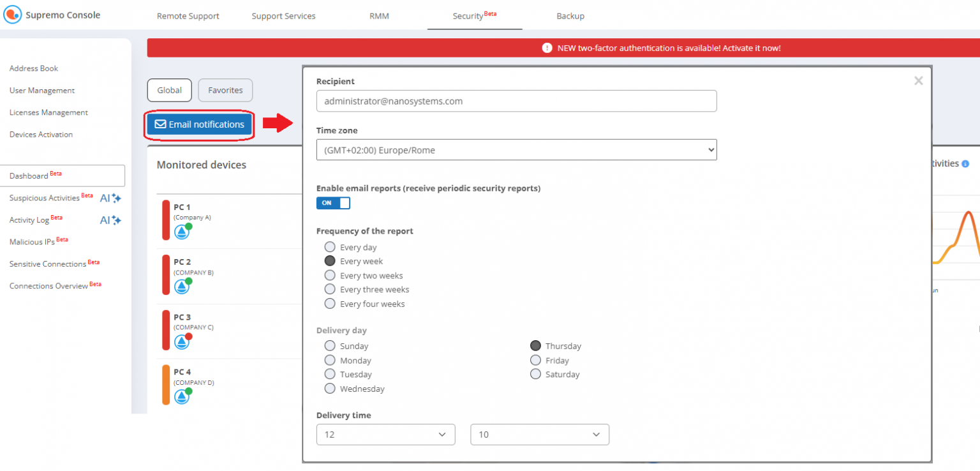Select the Every day frequency option

pos(330,247)
